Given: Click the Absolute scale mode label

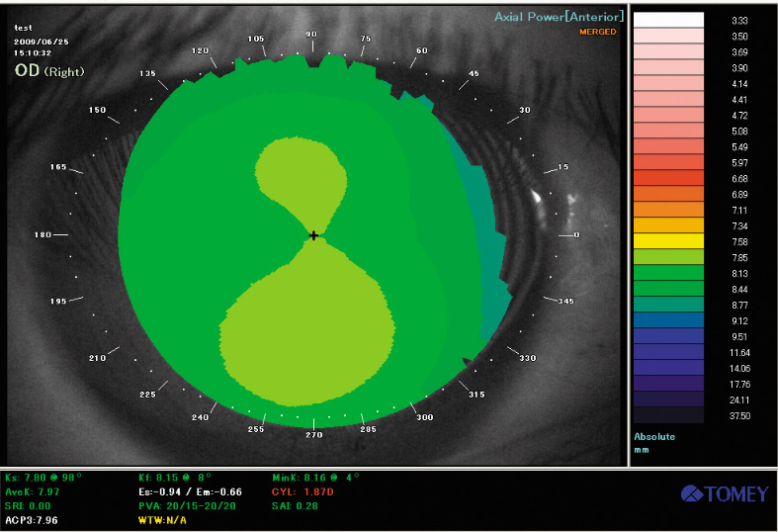Looking at the screenshot, I should (655, 436).
